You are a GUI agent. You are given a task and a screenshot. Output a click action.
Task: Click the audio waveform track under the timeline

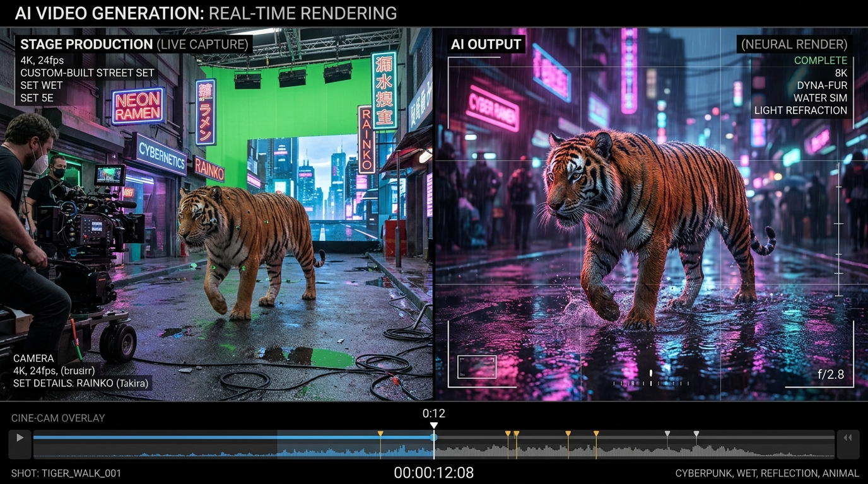pyautogui.click(x=434, y=450)
